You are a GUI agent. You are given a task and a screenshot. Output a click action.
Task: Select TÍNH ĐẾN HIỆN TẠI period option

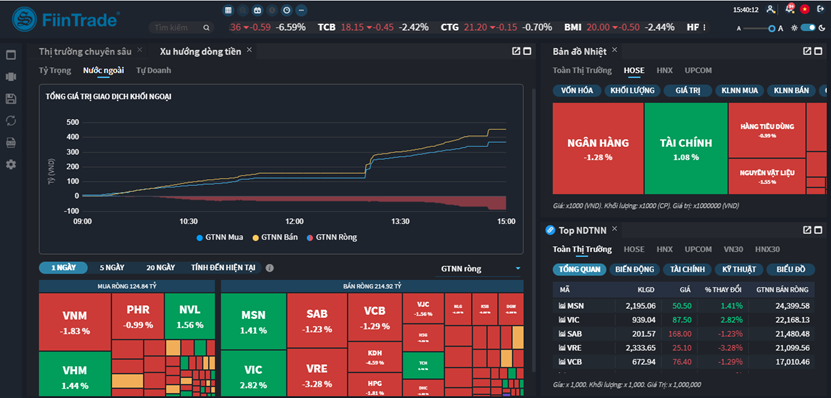click(223, 268)
